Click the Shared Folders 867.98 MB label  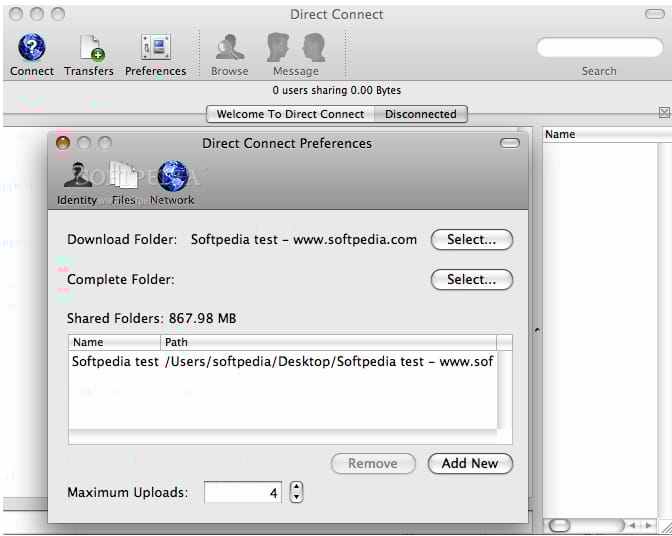pos(151,318)
